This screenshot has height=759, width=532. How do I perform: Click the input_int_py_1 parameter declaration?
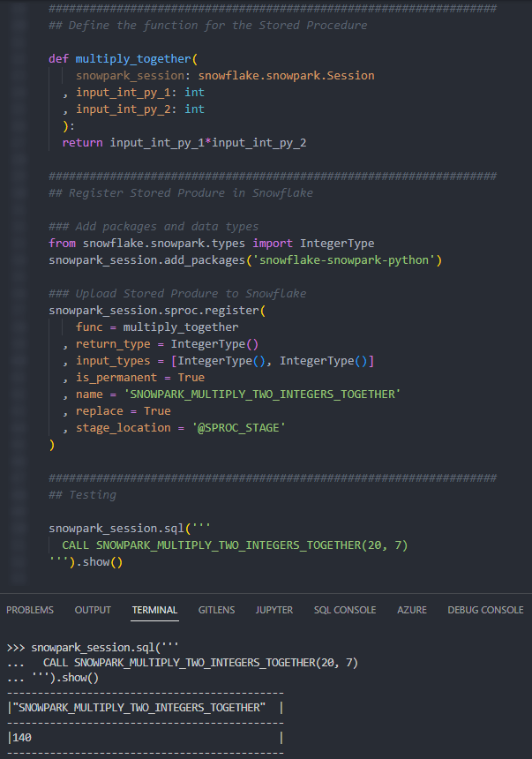(140, 93)
